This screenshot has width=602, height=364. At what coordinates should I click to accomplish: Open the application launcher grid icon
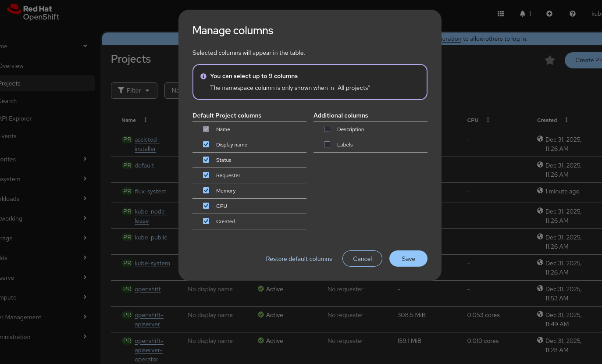coord(501,14)
